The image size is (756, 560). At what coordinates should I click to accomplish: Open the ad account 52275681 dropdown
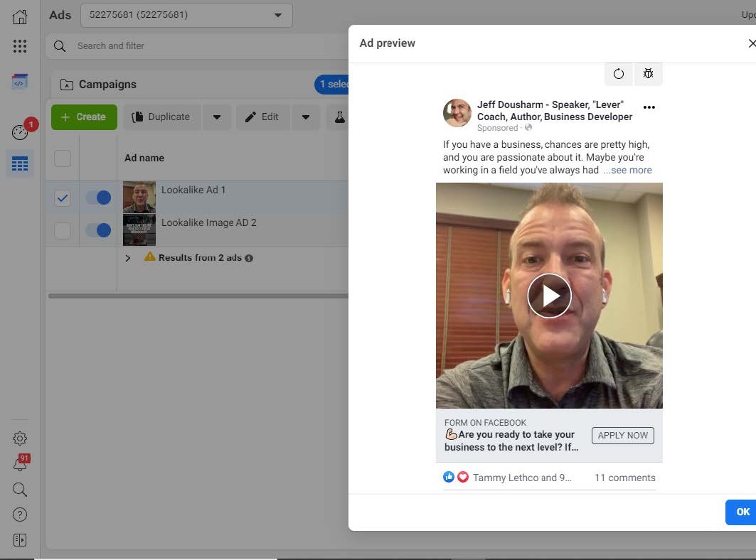point(186,15)
